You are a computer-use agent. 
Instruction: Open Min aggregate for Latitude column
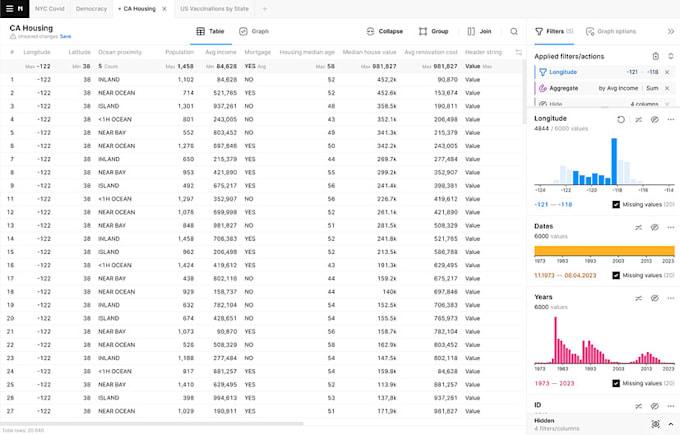pyautogui.click(x=81, y=66)
